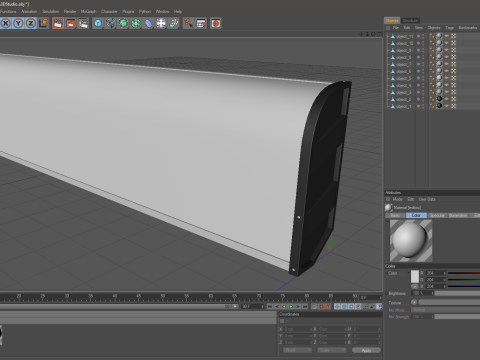Click the Phong tag on object_3
480x360 pixels.
(433, 92)
